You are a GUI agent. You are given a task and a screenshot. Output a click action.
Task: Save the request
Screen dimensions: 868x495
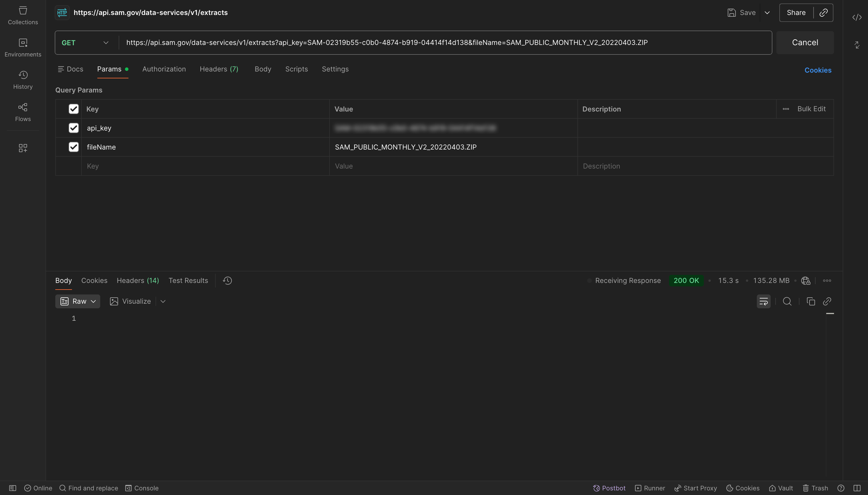(x=742, y=13)
